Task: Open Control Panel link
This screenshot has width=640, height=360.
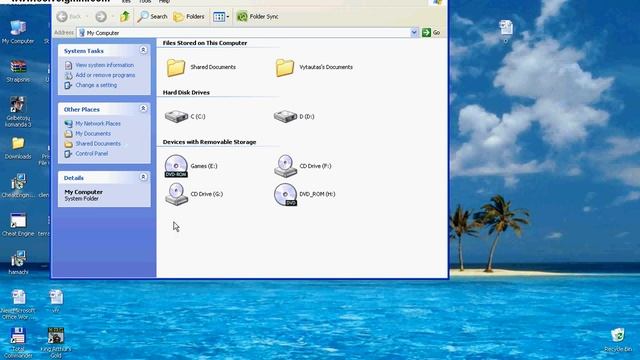Action: coord(91,153)
